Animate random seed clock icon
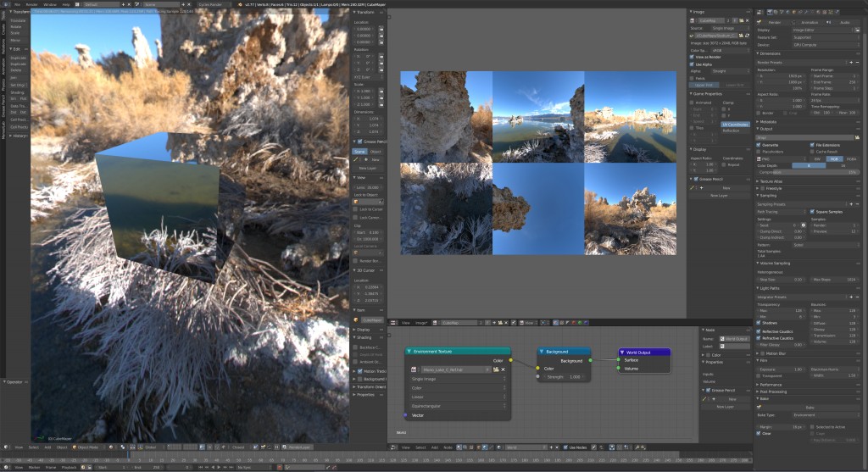The width and height of the screenshot is (868, 472). [x=804, y=225]
